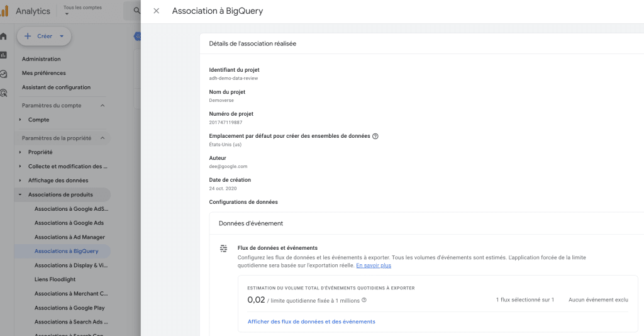Click the En savoir plus link
Viewport: 644px width, 336px height.
(374, 266)
